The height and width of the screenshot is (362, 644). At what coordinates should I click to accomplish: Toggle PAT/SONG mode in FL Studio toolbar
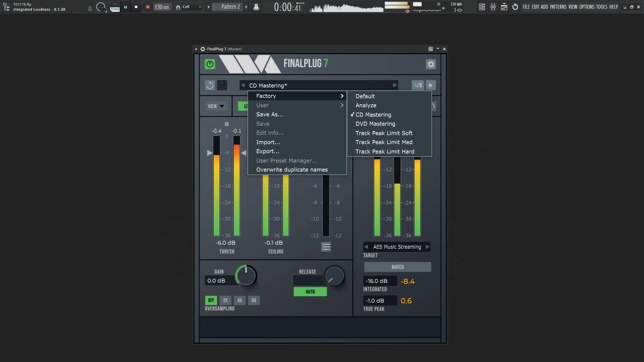pos(115,7)
